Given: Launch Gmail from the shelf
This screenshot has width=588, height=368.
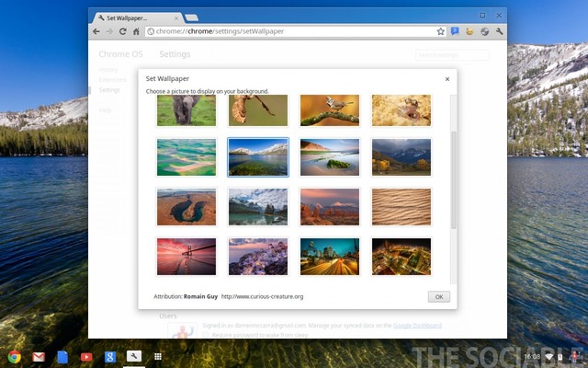Looking at the screenshot, I should [39, 357].
